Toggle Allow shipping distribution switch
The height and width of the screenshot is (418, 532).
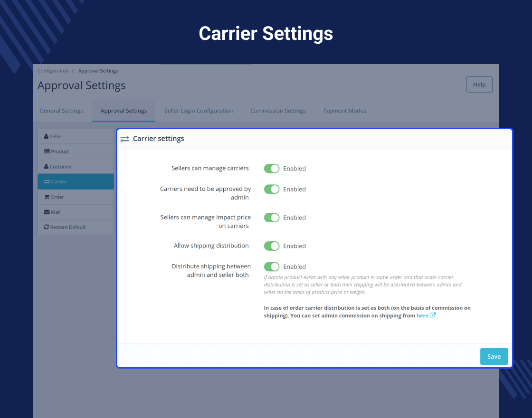coord(271,246)
